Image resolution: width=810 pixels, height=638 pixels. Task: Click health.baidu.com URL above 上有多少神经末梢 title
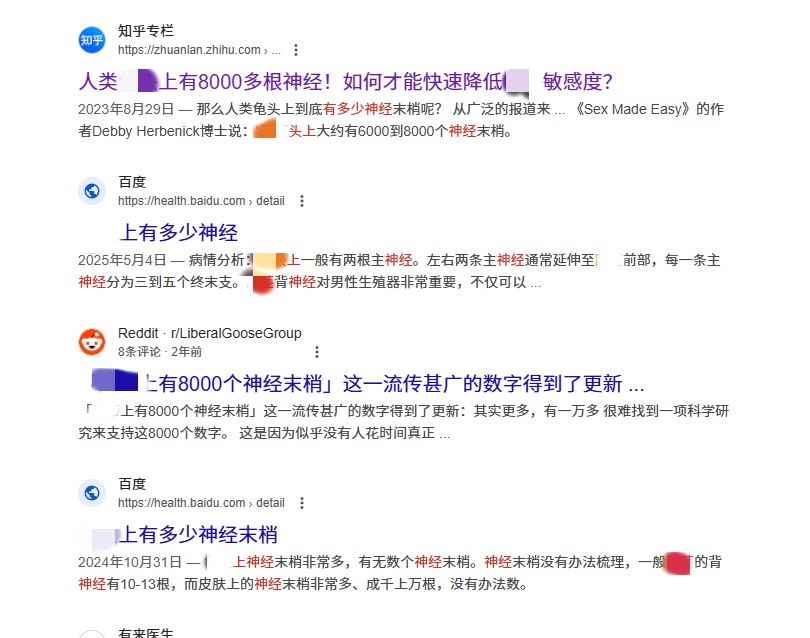point(201,503)
